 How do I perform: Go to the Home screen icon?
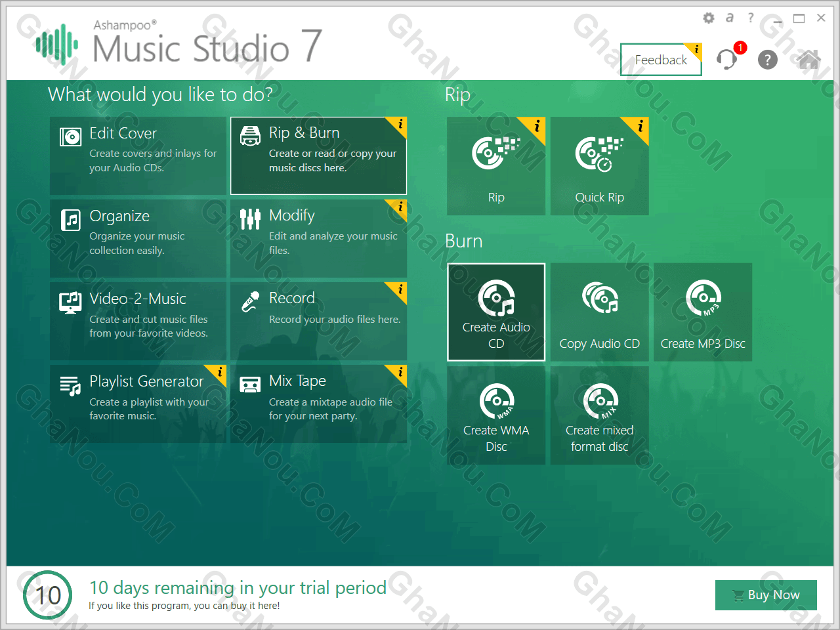click(x=809, y=59)
